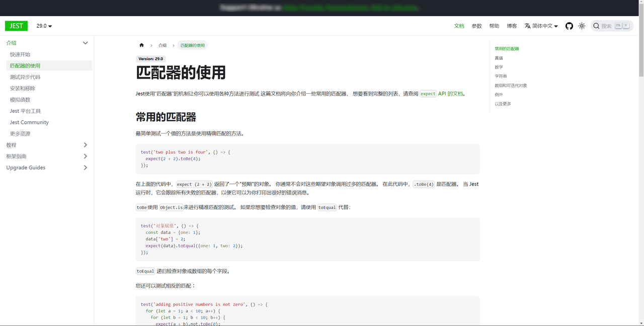Click the 'two plus two is four' code block
Image resolution: width=644 pixels, height=326 pixels.
click(307, 159)
